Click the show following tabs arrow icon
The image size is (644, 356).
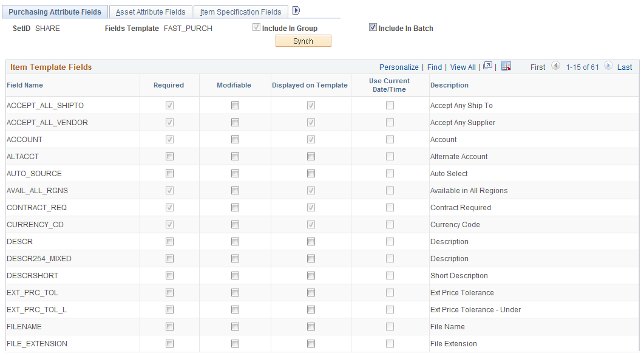(296, 10)
